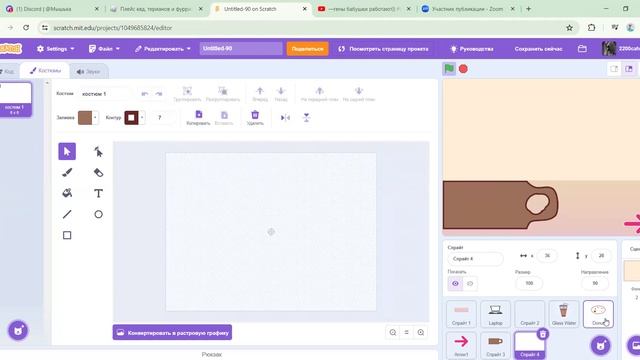The height and width of the screenshot is (360, 640).
Task: Click Конвертировать в растровую графику
Action: (x=172, y=332)
